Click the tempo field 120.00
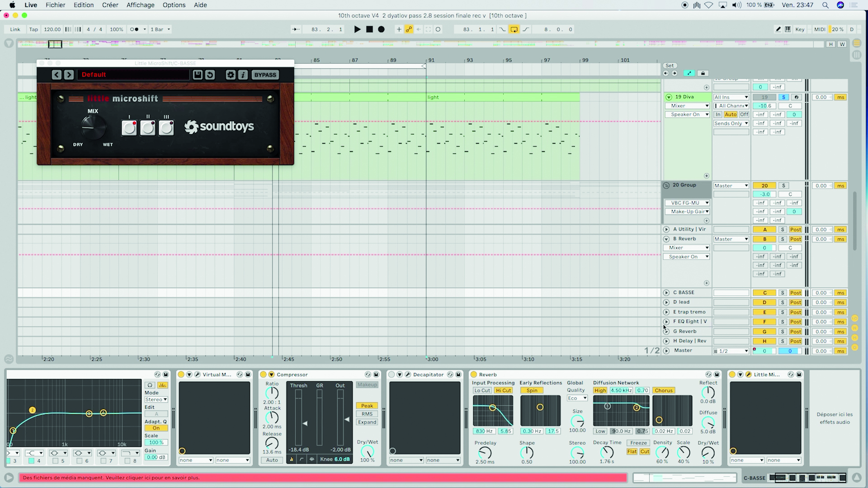 click(52, 29)
